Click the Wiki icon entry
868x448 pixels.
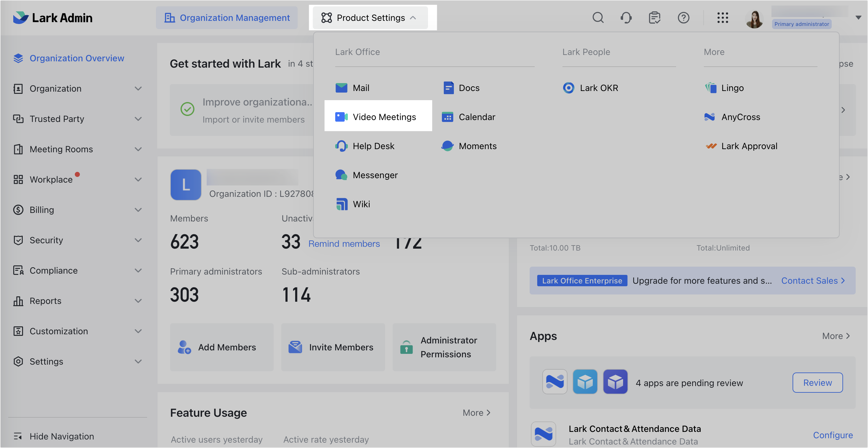coord(353,204)
